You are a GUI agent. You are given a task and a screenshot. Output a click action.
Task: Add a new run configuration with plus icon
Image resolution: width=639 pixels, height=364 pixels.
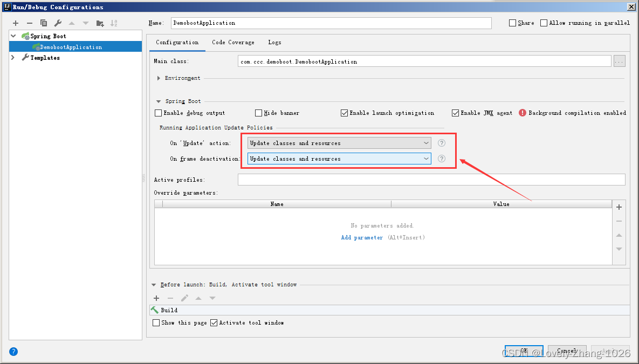[x=16, y=23]
